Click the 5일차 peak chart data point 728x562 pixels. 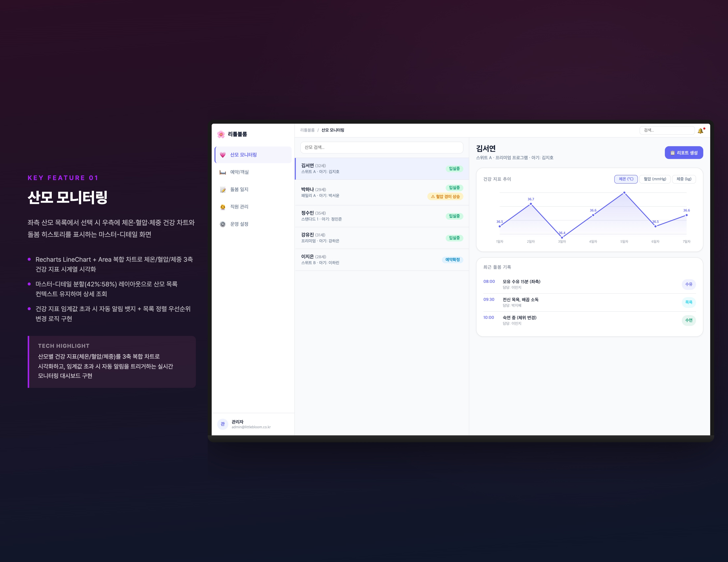coord(624,193)
